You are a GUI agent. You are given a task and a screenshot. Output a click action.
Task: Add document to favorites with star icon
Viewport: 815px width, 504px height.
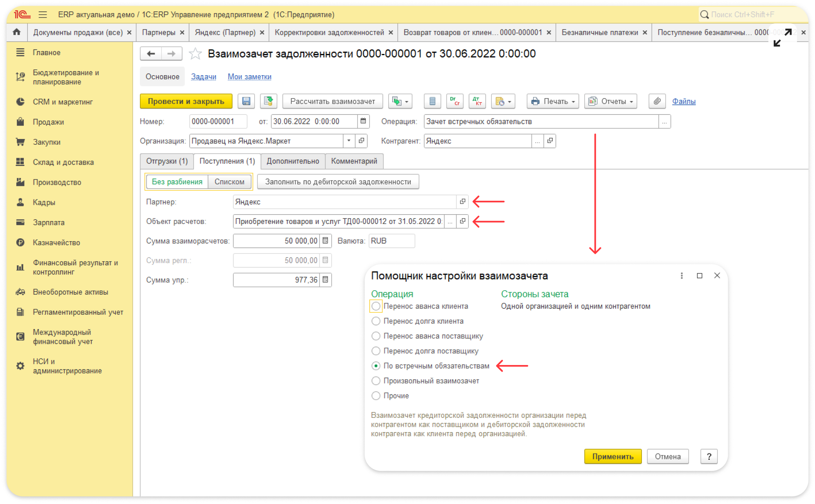(x=195, y=54)
